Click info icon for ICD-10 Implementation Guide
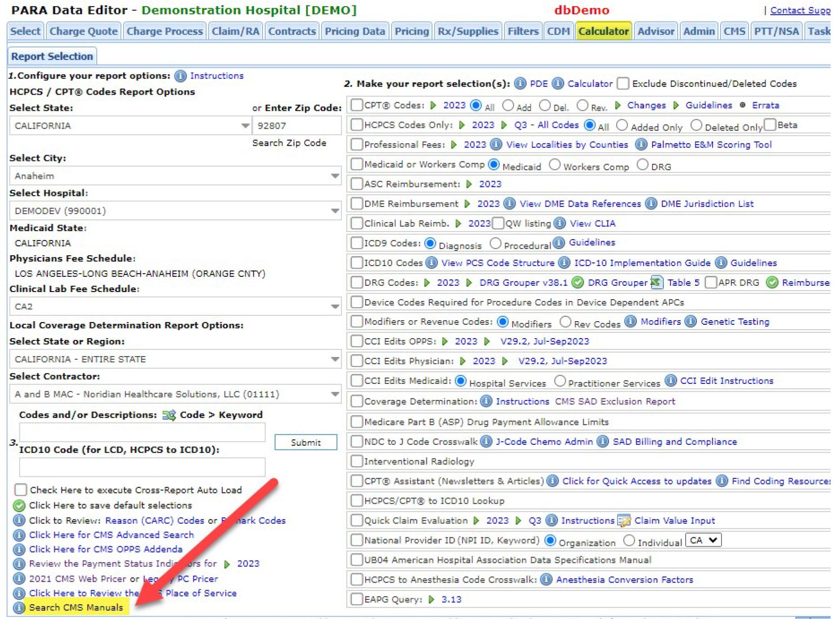Viewport: 840px width, 619px height. [x=564, y=263]
